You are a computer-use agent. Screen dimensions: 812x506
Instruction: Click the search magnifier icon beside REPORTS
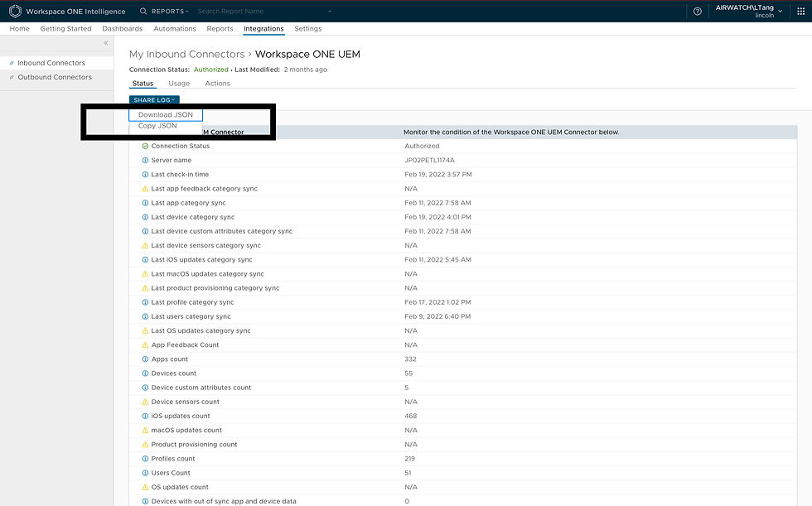pyautogui.click(x=143, y=11)
